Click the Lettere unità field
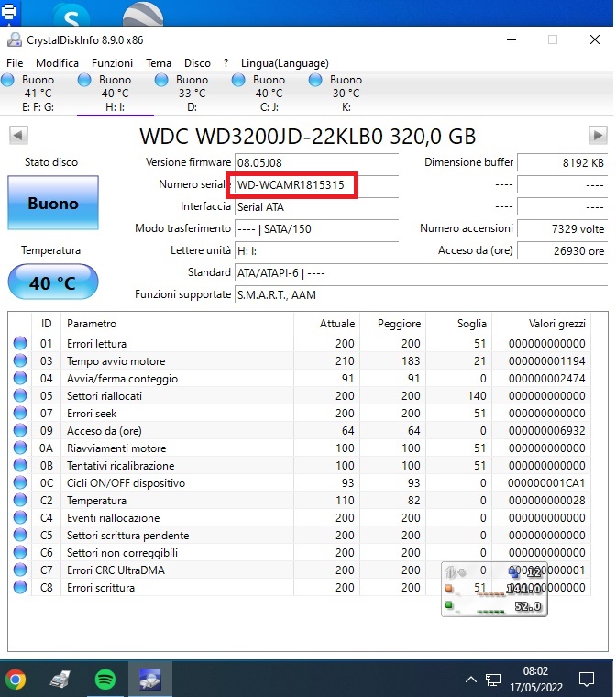616x697 pixels. 316,250
